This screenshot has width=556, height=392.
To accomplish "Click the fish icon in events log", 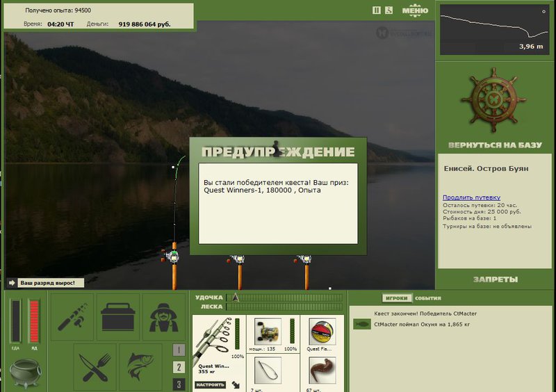I will 361,325.
